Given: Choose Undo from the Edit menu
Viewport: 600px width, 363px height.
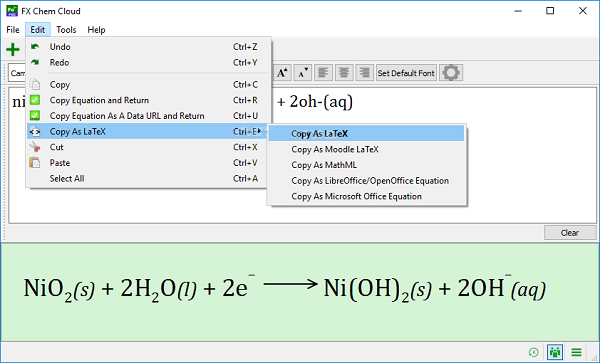Looking at the screenshot, I should coord(148,47).
